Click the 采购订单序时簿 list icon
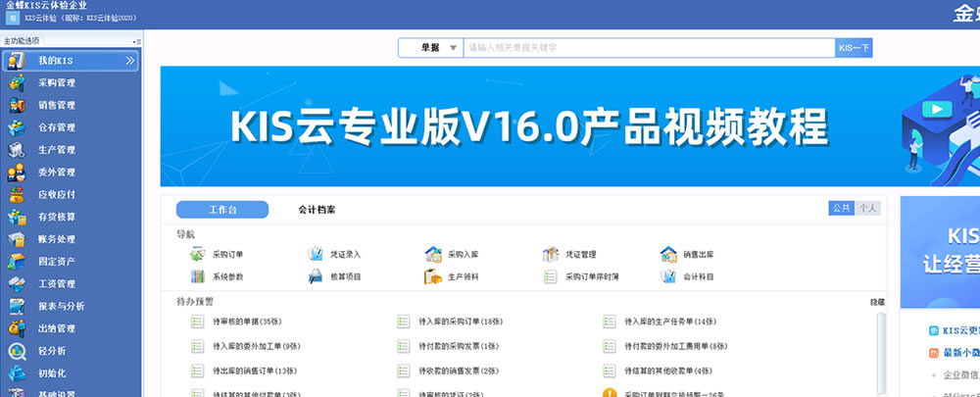 [550, 276]
